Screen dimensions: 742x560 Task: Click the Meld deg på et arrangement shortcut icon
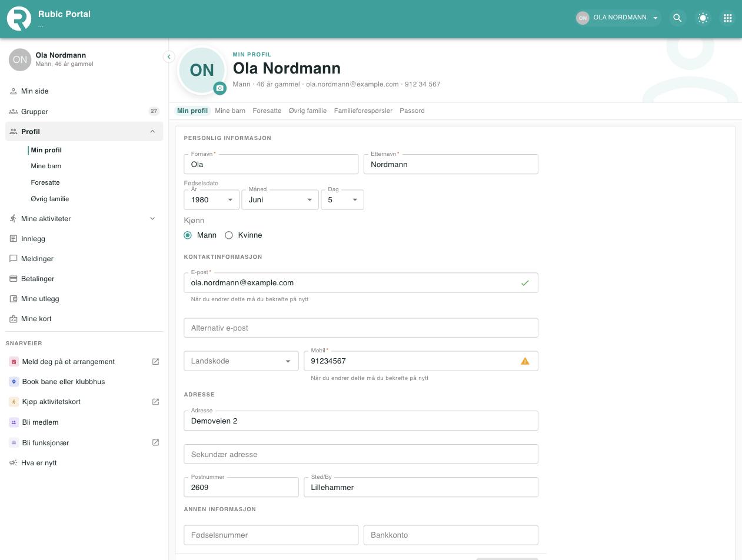click(x=14, y=362)
